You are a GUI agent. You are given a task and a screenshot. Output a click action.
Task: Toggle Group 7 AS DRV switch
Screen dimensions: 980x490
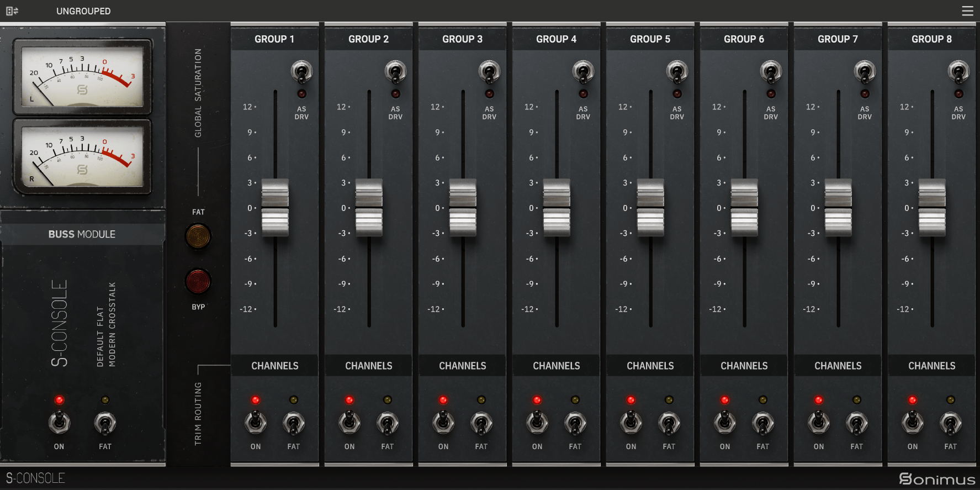[x=865, y=72]
